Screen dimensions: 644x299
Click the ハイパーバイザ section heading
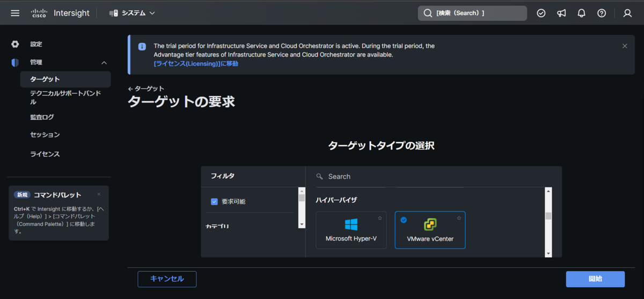tap(336, 200)
